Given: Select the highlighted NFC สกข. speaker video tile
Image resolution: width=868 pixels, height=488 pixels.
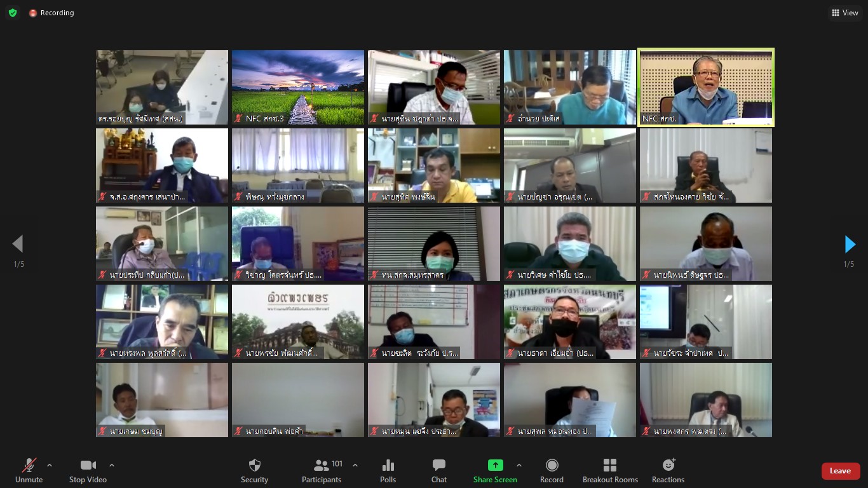Looking at the screenshot, I should pyautogui.click(x=706, y=88).
